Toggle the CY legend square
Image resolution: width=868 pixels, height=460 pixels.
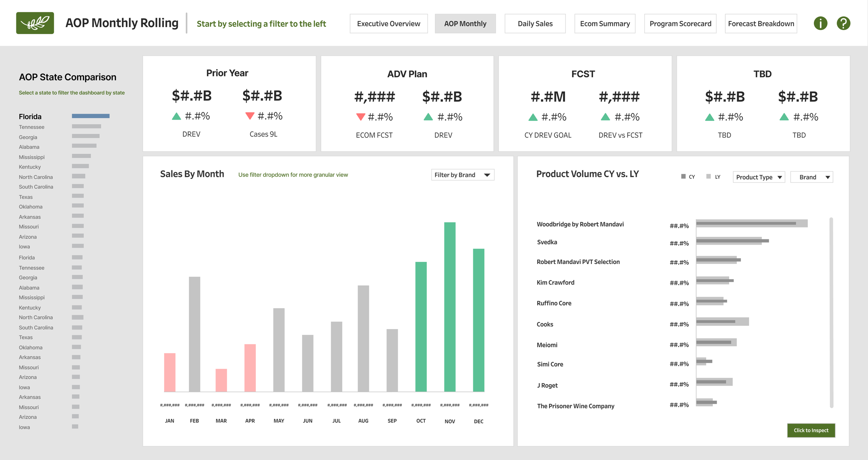pyautogui.click(x=683, y=176)
